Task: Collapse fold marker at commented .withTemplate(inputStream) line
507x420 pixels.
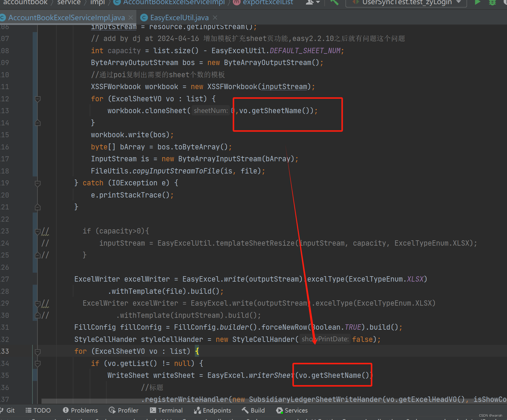Action: [38, 315]
